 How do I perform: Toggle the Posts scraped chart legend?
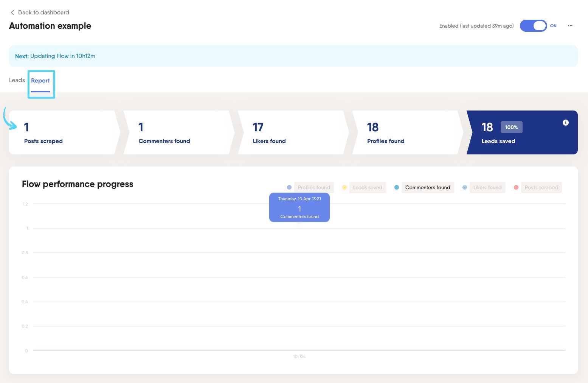(541, 187)
